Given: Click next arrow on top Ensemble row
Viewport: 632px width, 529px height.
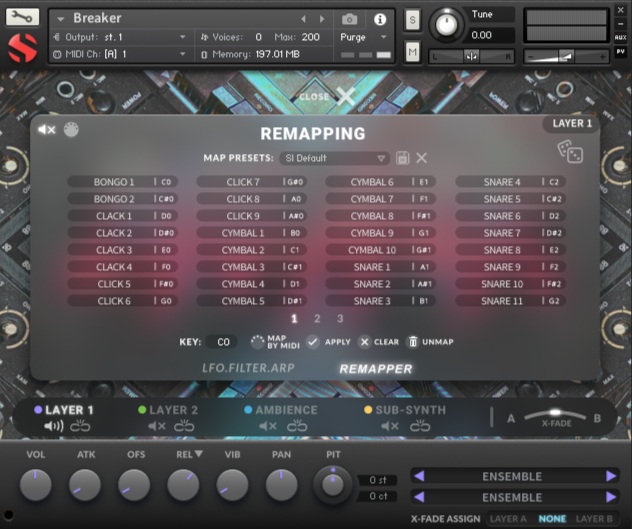Looking at the screenshot, I should coord(611,476).
